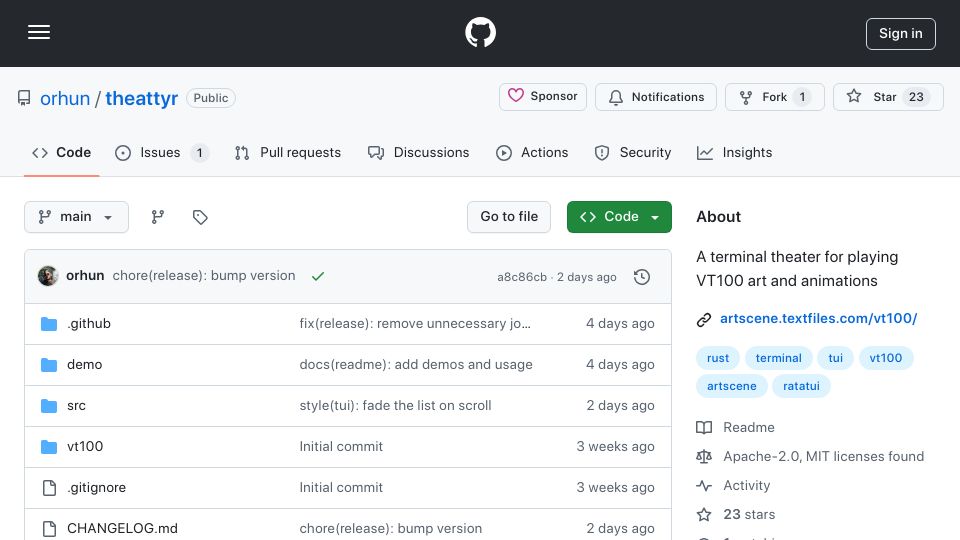
Task: Open the vt100 folder
Action: click(x=85, y=446)
